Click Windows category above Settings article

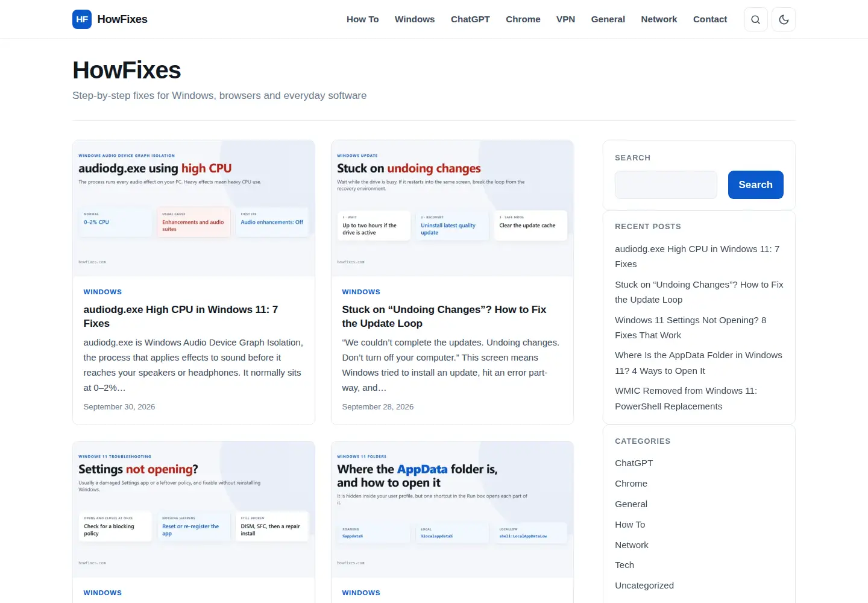coord(102,593)
